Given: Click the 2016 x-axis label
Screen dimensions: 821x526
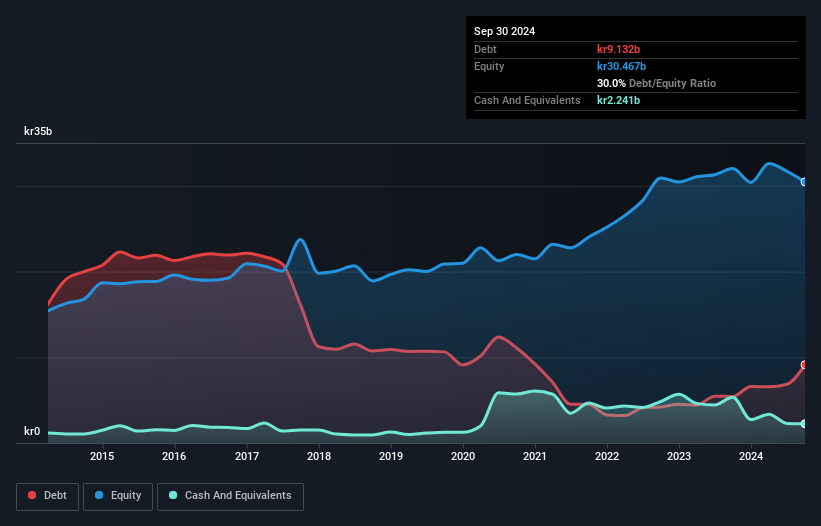Looking at the screenshot, I should (174, 456).
